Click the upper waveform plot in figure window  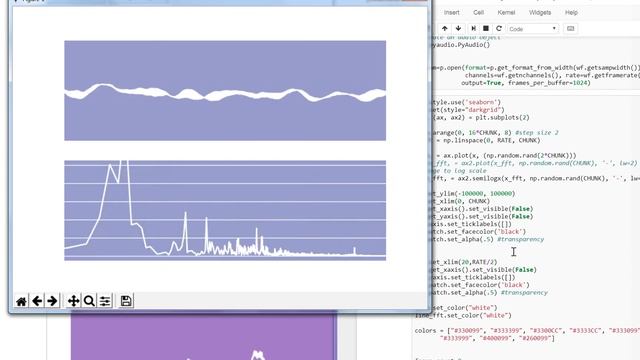click(225, 91)
